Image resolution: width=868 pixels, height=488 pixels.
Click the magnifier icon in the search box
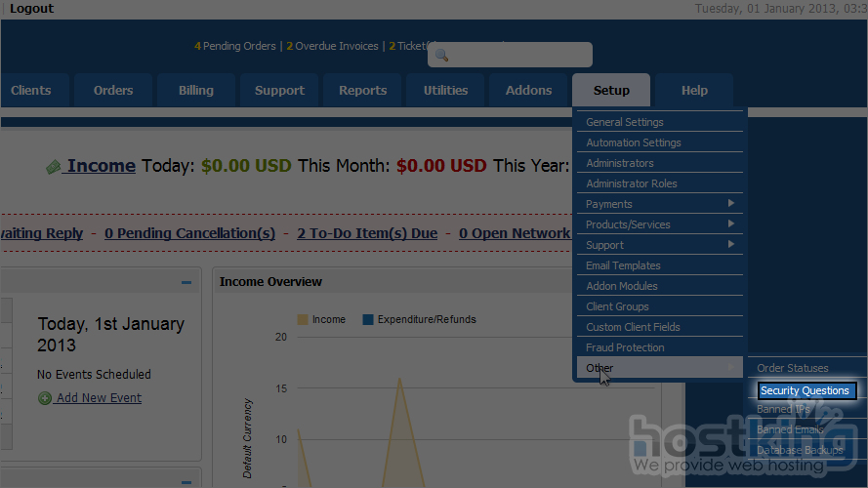tap(441, 56)
